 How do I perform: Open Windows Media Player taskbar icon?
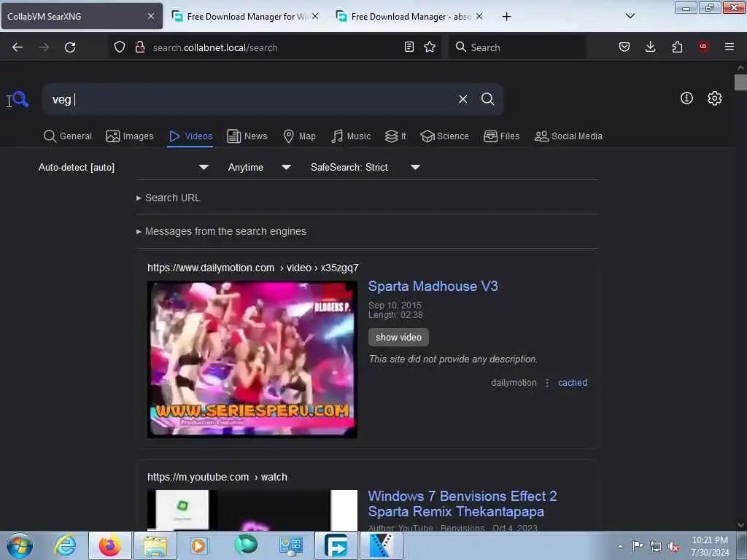click(x=198, y=545)
